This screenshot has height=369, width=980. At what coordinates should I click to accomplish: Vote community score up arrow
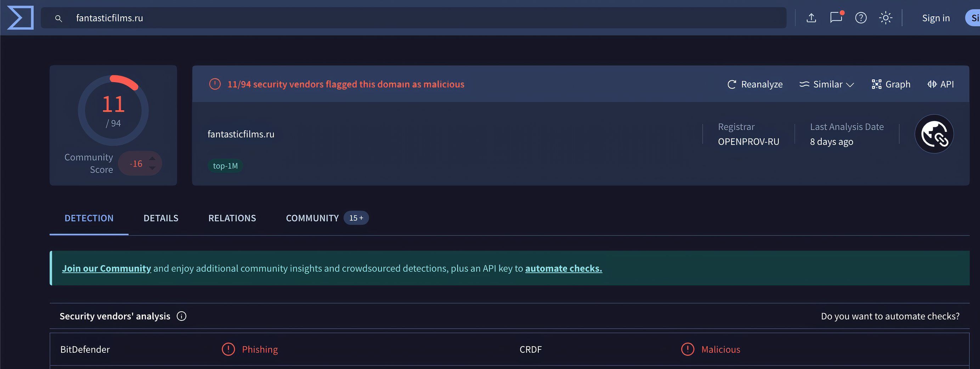152,158
